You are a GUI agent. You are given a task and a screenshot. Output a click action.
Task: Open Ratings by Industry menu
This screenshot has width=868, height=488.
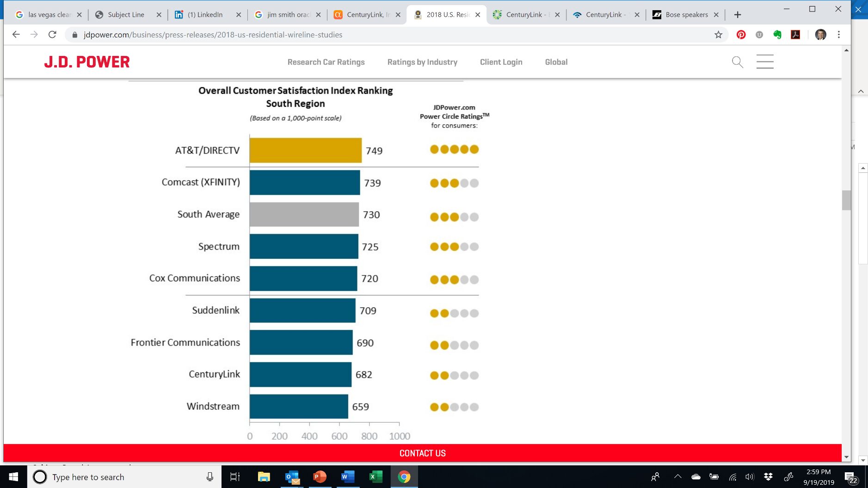click(x=422, y=62)
